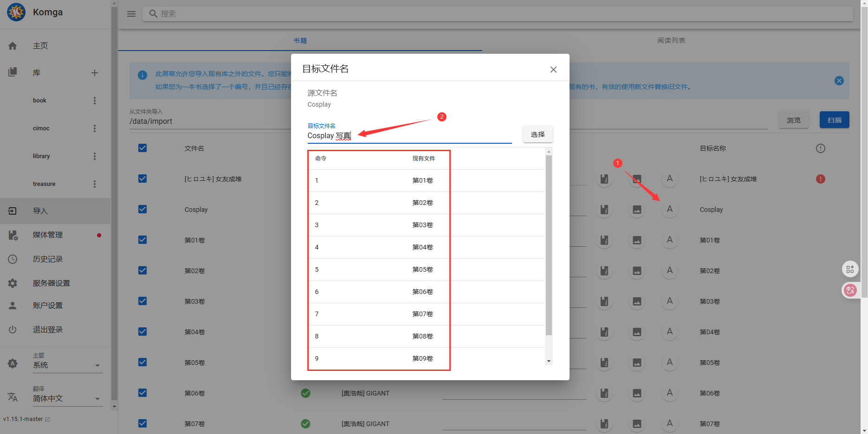Click the book icon in Cosplay row

pyautogui.click(x=604, y=210)
